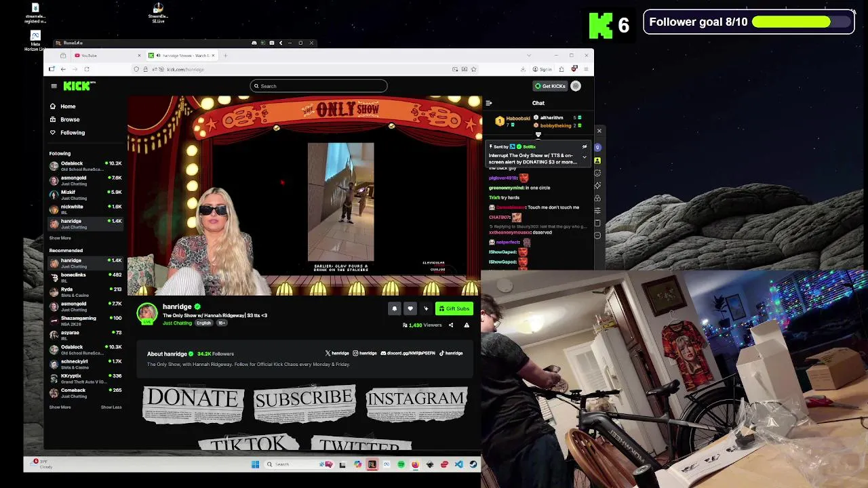The height and width of the screenshot is (488, 868).
Task: Open Comeback recommended channel
Action: click(x=85, y=393)
